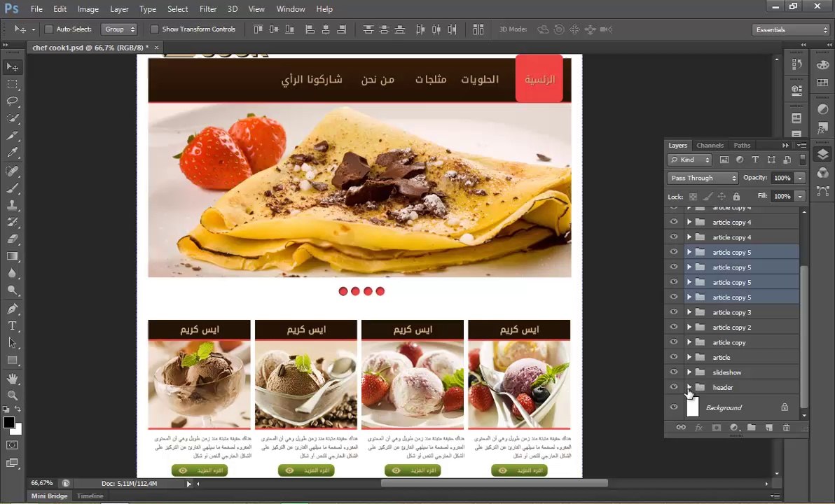Select the Dodge tool
Screen dimensions: 835x504
tap(12, 290)
